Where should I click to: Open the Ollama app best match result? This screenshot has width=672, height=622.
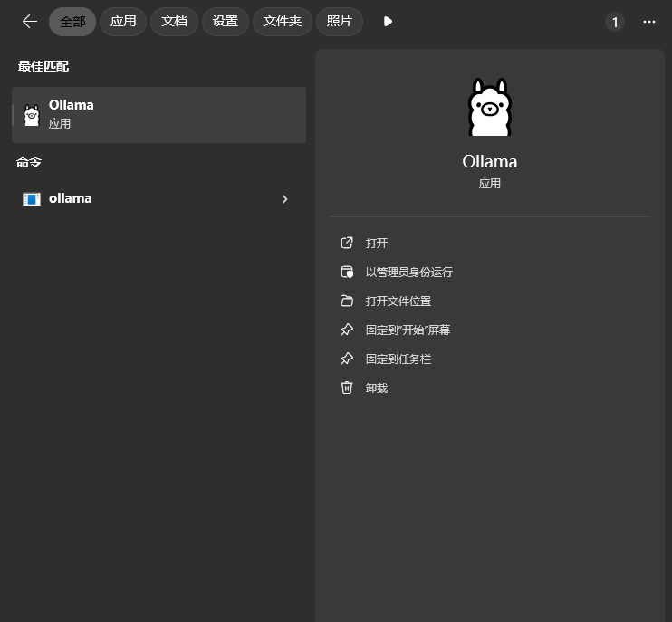(x=159, y=115)
